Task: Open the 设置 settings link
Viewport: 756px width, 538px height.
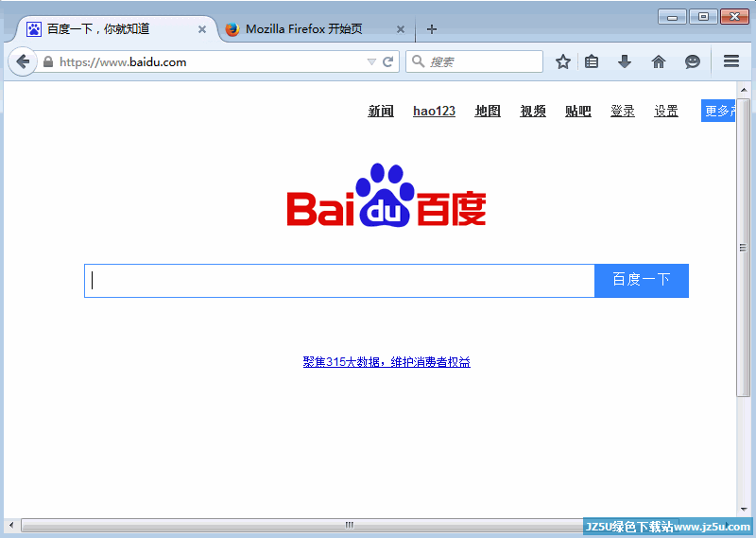Action: point(666,111)
